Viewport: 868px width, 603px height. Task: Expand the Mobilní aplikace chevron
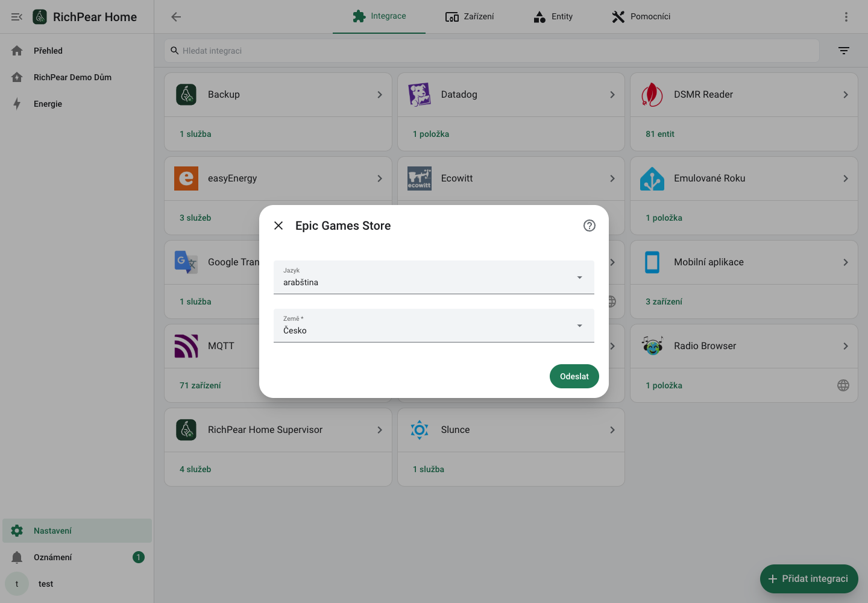(x=846, y=262)
